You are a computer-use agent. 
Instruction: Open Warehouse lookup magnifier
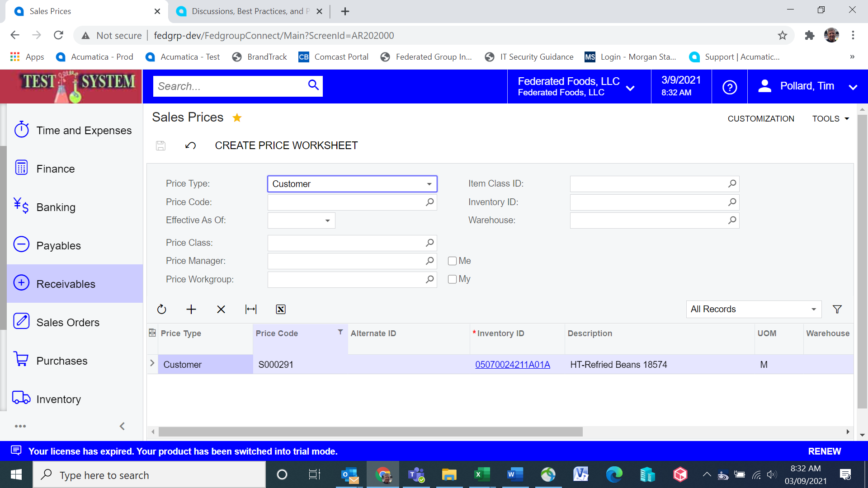[x=732, y=220]
